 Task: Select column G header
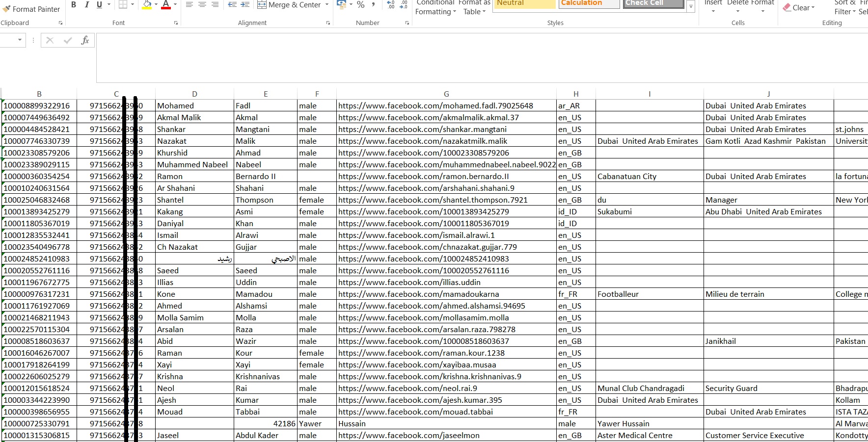coord(446,94)
